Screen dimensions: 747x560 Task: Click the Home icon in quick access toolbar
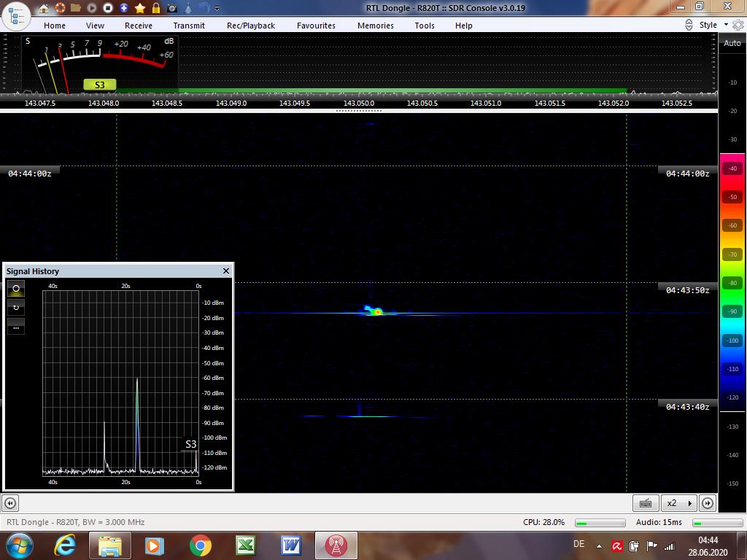[44, 8]
